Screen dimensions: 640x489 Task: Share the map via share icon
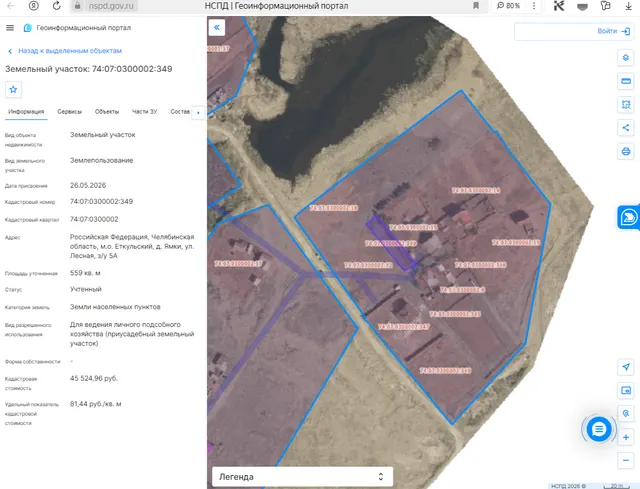pos(625,128)
